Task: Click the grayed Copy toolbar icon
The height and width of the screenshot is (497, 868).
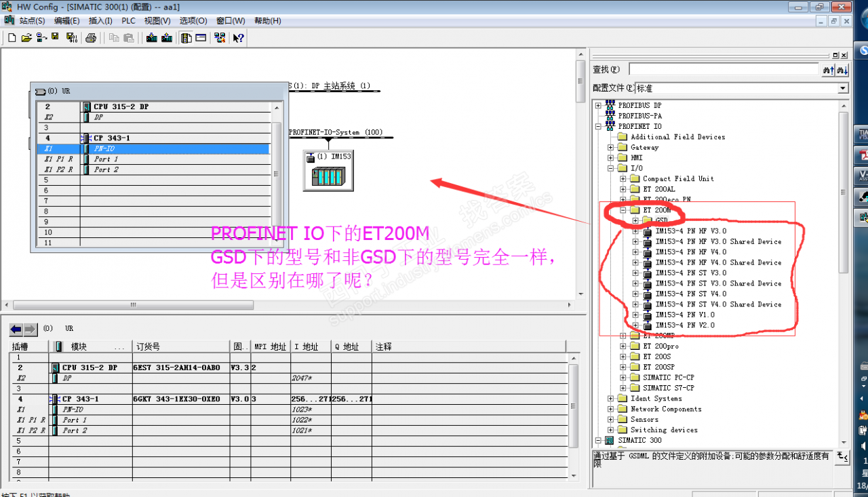Action: 114,38
